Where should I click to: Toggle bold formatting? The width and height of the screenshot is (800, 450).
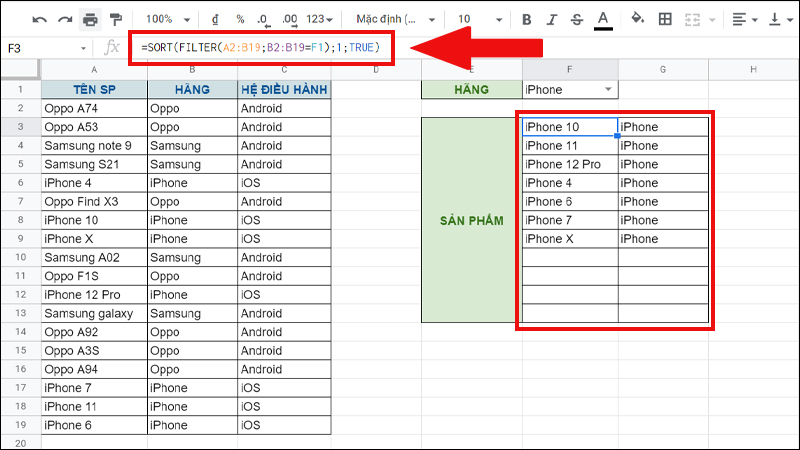pyautogui.click(x=527, y=20)
